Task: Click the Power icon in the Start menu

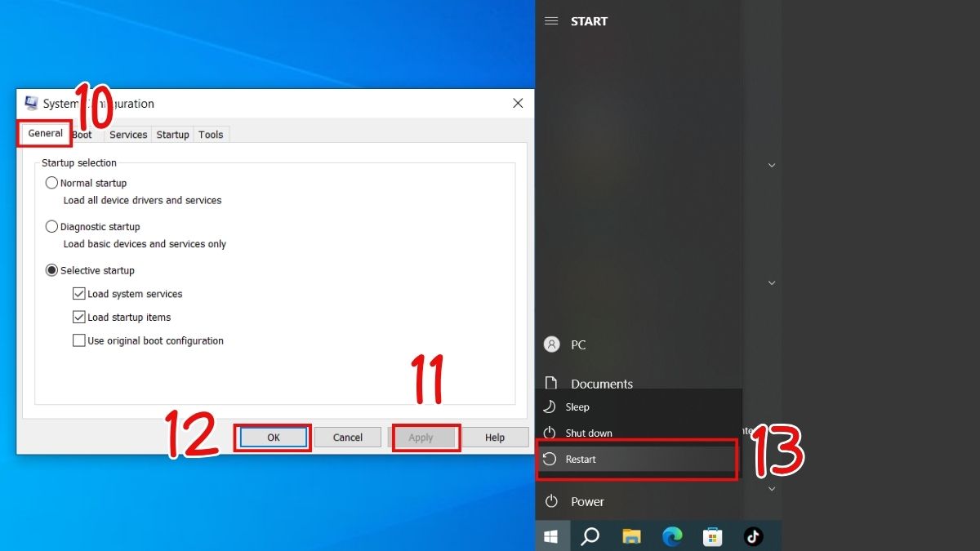Action: [x=552, y=501]
